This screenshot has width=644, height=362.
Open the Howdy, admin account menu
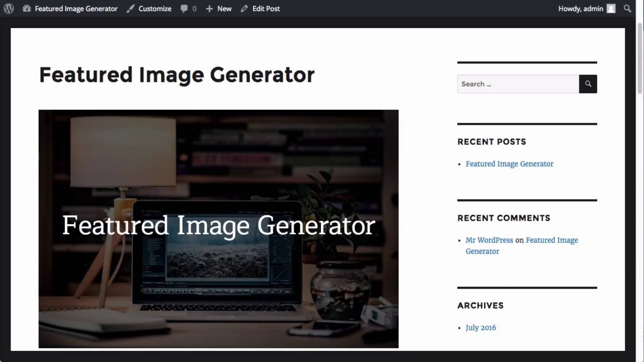[x=587, y=9]
